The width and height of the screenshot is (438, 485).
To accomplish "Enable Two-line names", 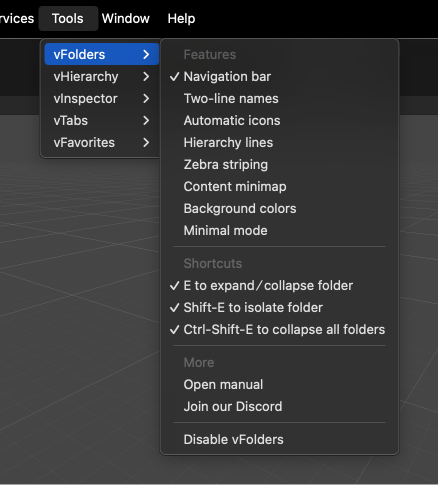I will click(x=279, y=99).
